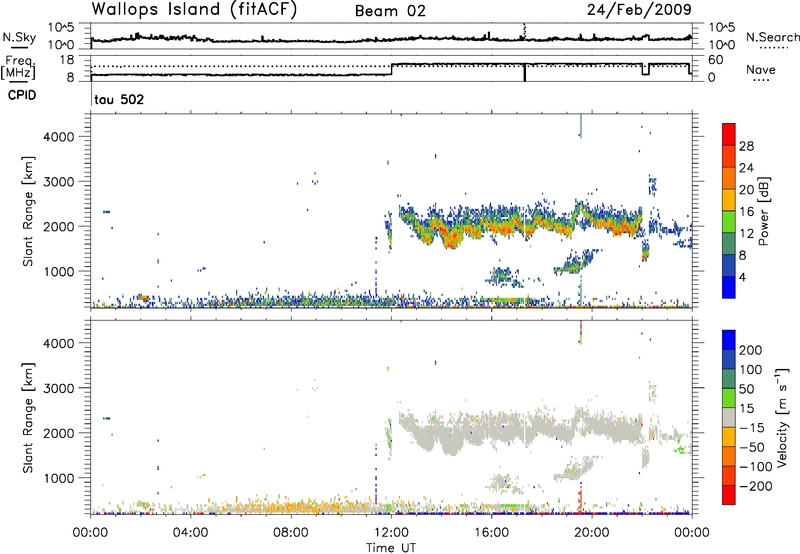Click the '16:00' time axis tick label

tap(491, 533)
